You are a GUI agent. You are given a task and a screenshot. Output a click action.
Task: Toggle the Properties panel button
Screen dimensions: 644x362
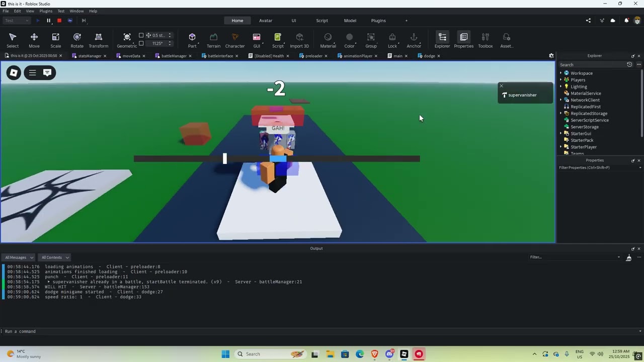pos(463,40)
